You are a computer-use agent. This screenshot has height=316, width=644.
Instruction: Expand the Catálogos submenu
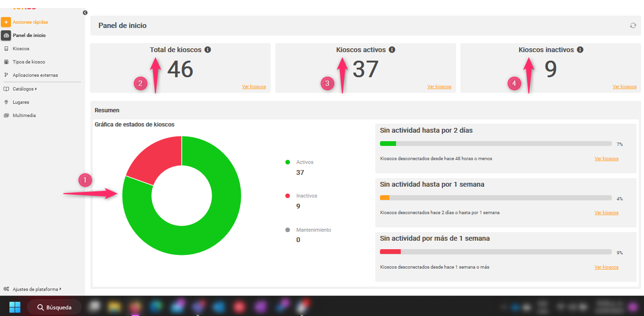[24, 89]
